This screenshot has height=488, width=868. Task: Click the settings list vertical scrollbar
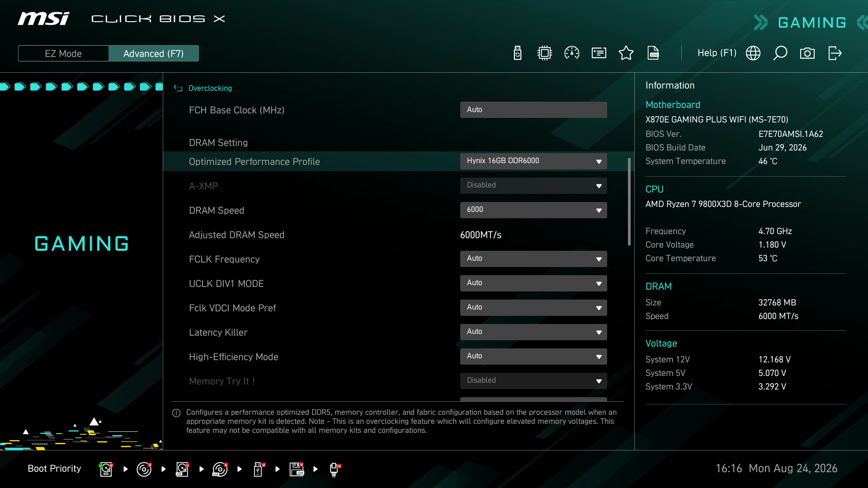pyautogui.click(x=629, y=202)
